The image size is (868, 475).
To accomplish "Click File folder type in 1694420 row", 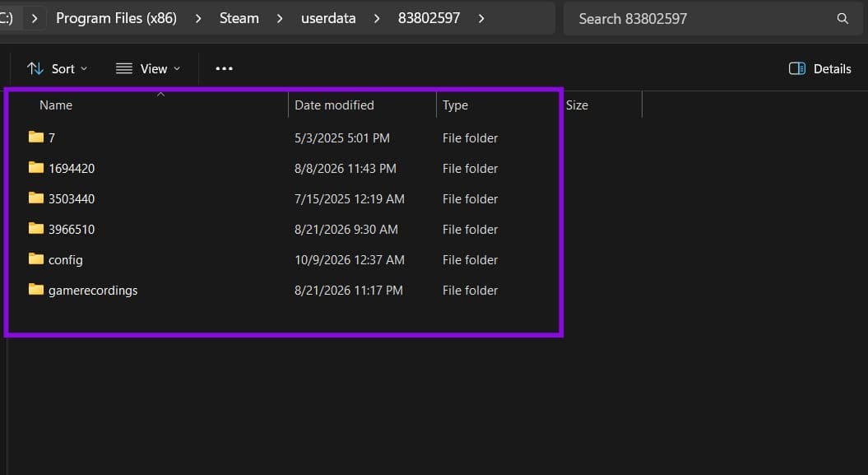I will point(470,168).
